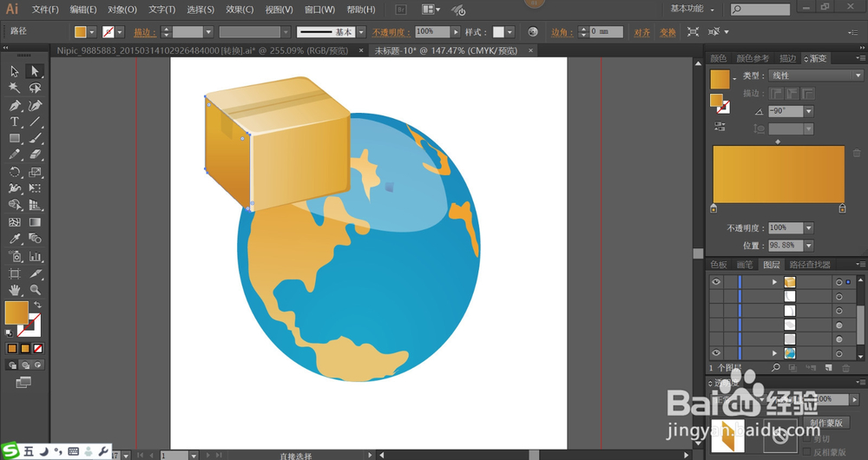Select the Artboard tool
Image resolution: width=868 pixels, height=460 pixels.
pyautogui.click(x=15, y=273)
